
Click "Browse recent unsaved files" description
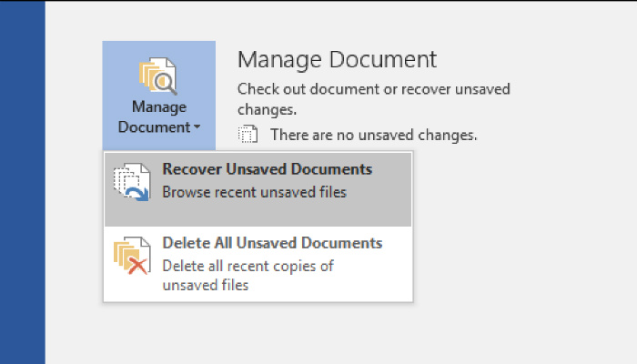[254, 192]
